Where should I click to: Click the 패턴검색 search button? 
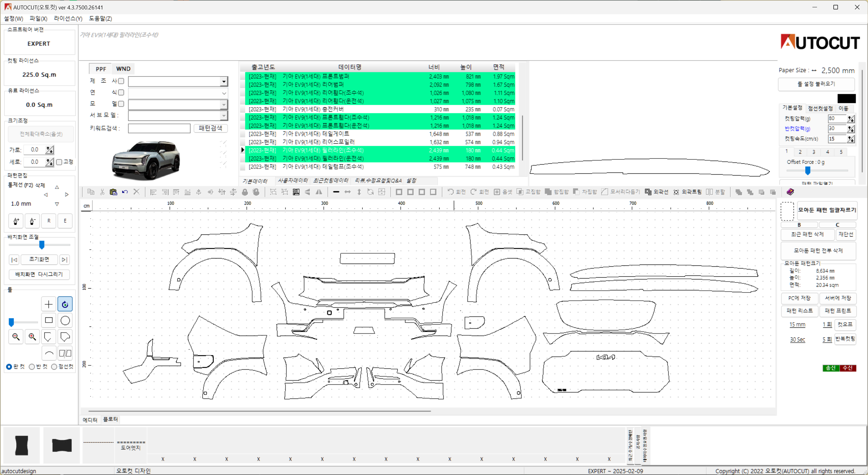pyautogui.click(x=210, y=128)
